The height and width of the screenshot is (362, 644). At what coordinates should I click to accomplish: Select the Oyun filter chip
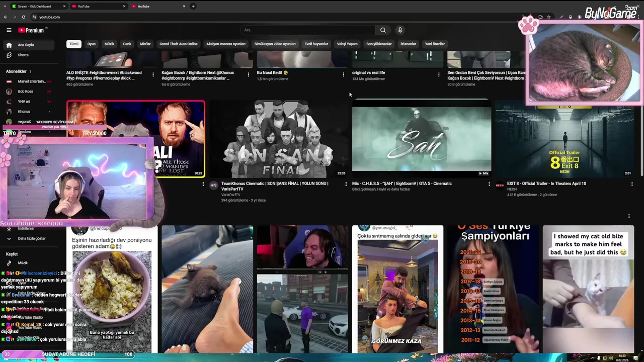click(x=92, y=44)
